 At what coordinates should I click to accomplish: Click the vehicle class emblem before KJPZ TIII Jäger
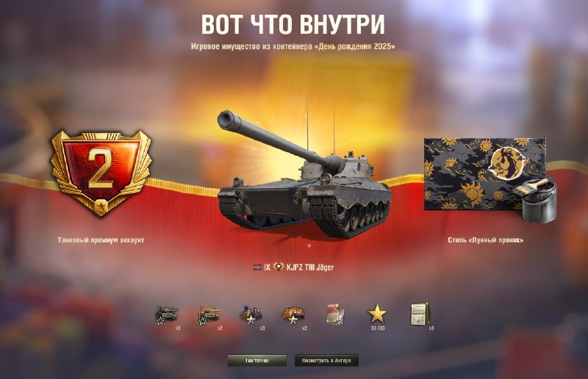tap(279, 267)
